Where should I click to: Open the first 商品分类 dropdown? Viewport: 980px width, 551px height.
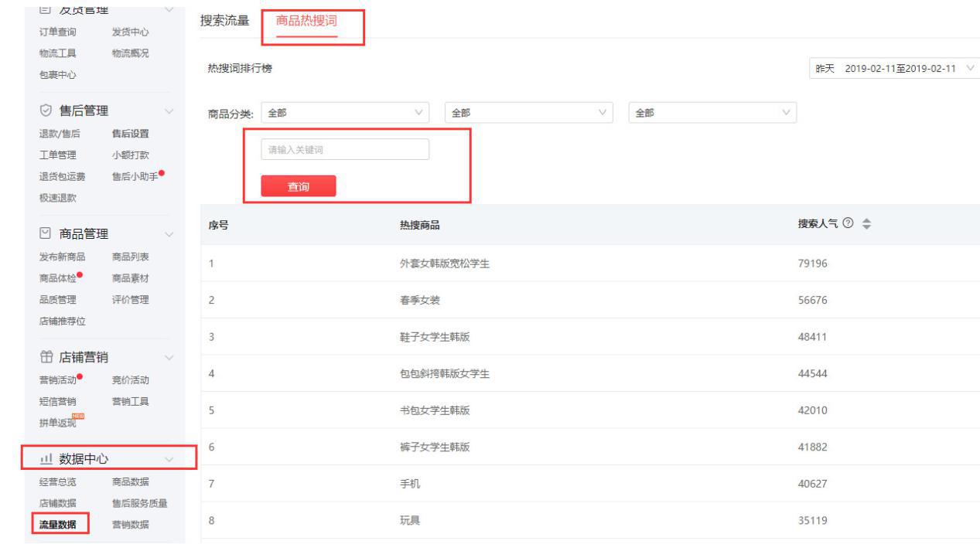(x=345, y=113)
